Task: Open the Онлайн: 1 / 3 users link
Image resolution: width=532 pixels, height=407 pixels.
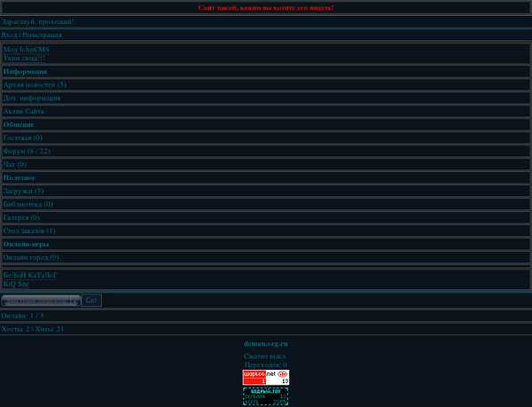Action: coord(22,316)
